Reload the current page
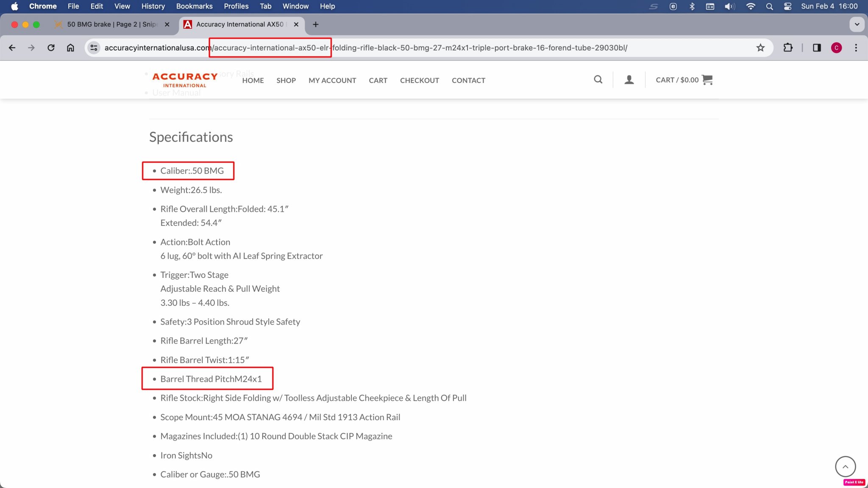Viewport: 868px width, 488px height. pos(51,48)
